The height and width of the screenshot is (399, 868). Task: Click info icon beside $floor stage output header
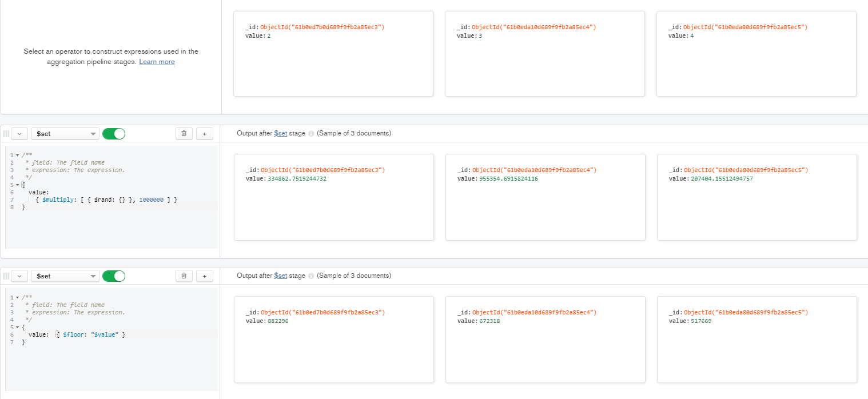[311, 276]
